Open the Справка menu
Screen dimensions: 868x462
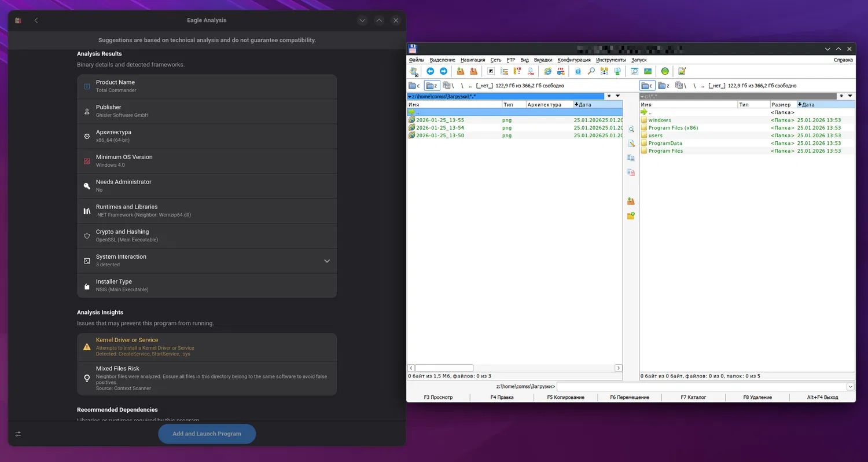pos(843,60)
